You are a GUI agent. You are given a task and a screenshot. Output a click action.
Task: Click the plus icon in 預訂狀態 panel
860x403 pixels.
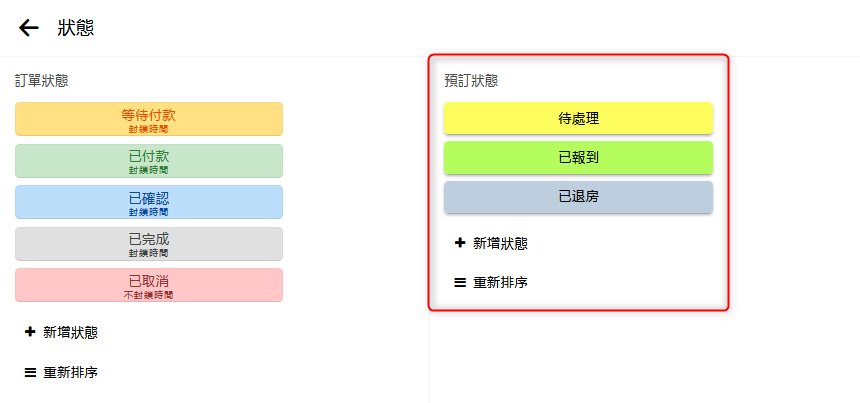[x=460, y=243]
